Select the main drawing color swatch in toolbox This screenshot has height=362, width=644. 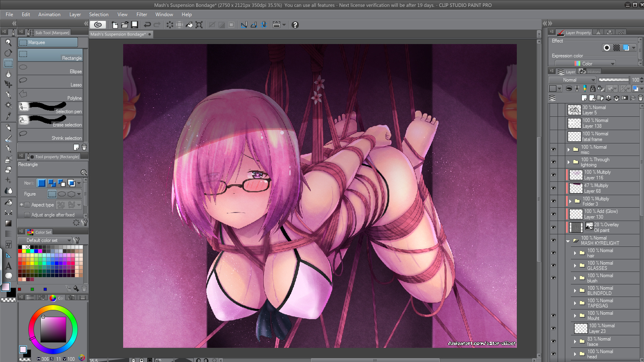pos(6,287)
